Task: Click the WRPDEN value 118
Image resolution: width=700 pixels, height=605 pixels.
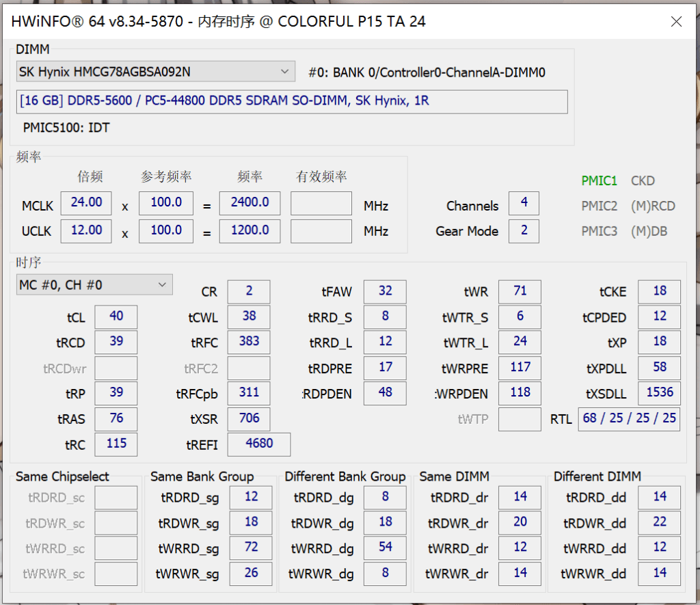Action: point(520,393)
